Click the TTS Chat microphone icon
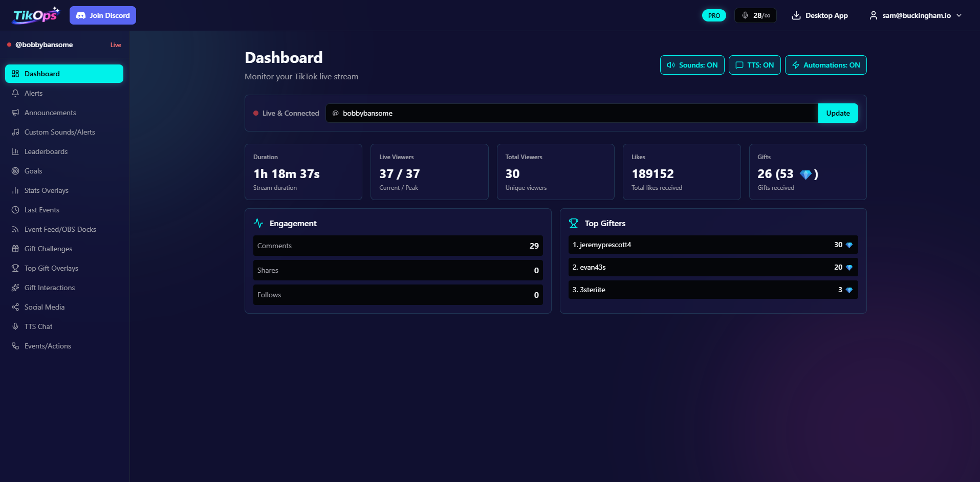Screen dimensions: 980x482 point(15,326)
